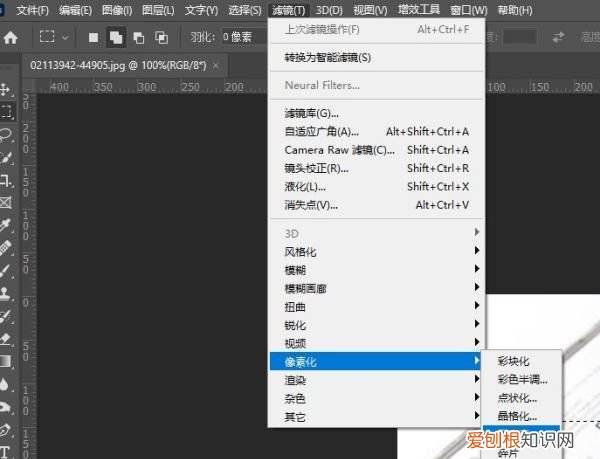Select the Dodge tool
Image resolution: width=600 pixels, height=459 pixels.
(6, 406)
